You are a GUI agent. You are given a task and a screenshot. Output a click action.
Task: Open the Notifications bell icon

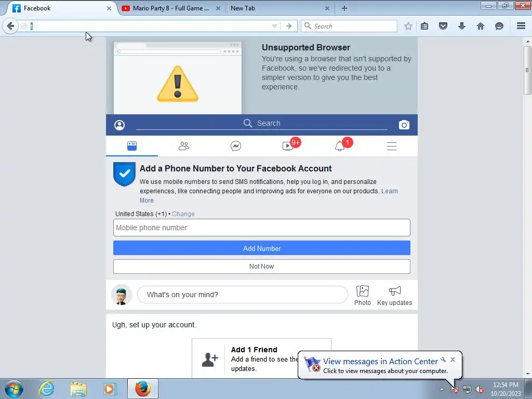(x=340, y=146)
